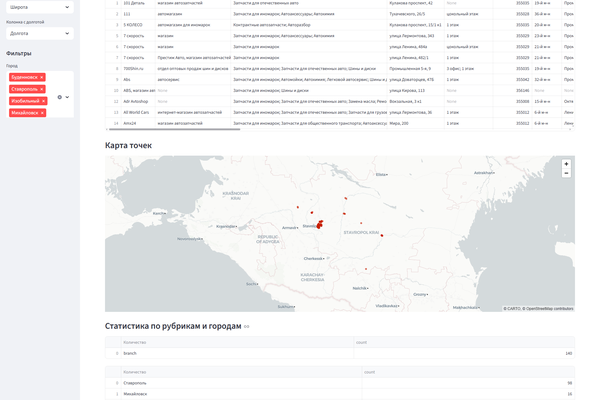This screenshot has width=600, height=400.
Task: Select 'автомагазин для иномарок' cell
Action: pyautogui.click(x=193, y=25)
